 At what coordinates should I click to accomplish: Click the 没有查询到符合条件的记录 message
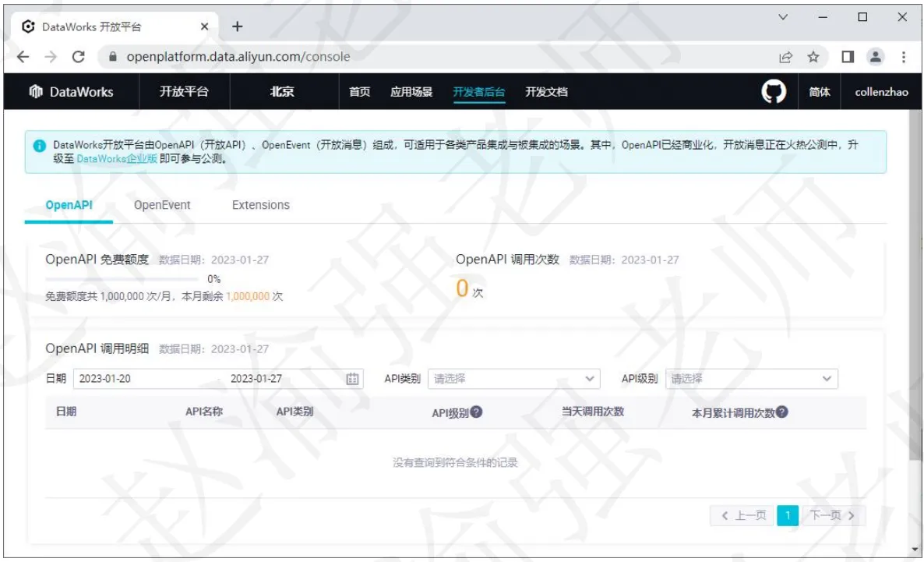(455, 462)
